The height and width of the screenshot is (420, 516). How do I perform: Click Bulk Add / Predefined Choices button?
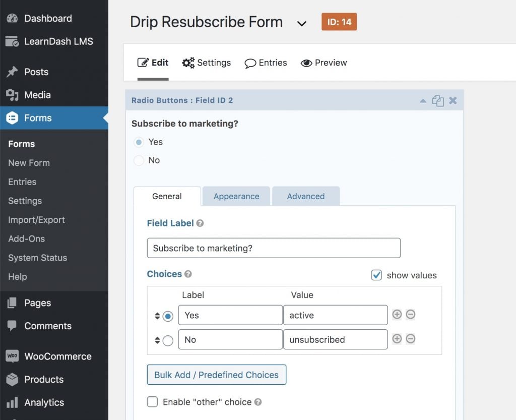[217, 375]
